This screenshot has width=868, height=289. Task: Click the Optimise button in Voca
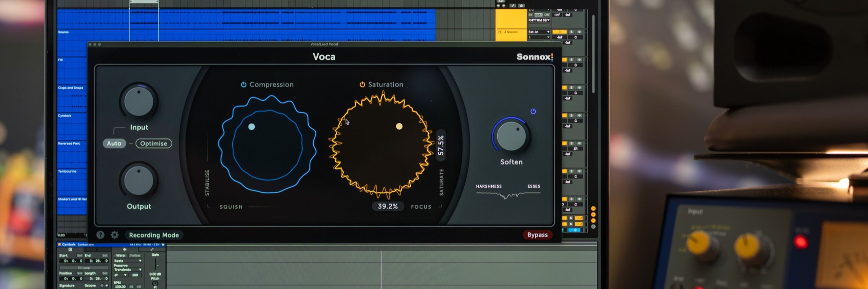click(x=154, y=143)
